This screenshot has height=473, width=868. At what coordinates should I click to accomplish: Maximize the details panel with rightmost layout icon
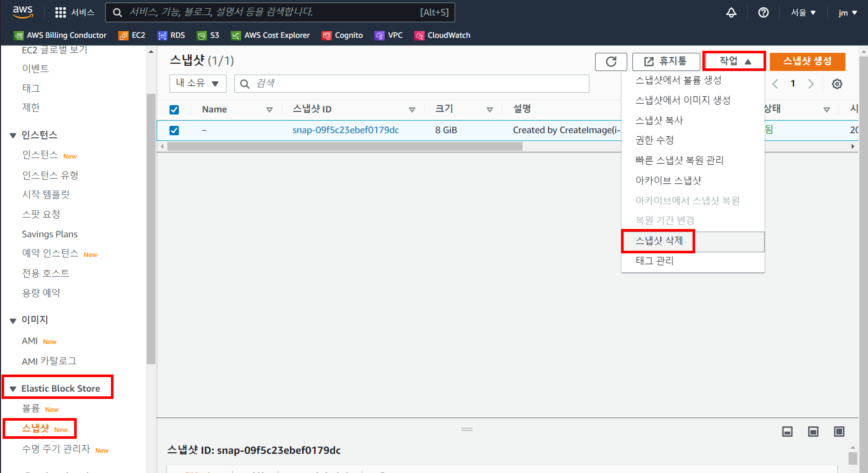point(839,431)
